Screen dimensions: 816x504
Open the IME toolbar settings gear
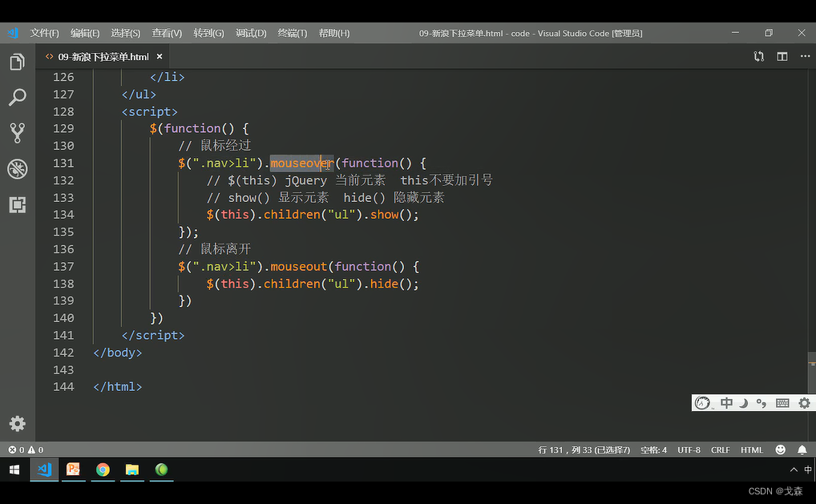[804, 403]
